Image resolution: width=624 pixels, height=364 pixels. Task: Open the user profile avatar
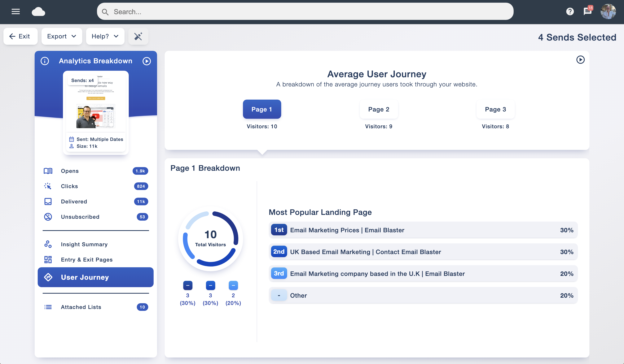pyautogui.click(x=608, y=11)
